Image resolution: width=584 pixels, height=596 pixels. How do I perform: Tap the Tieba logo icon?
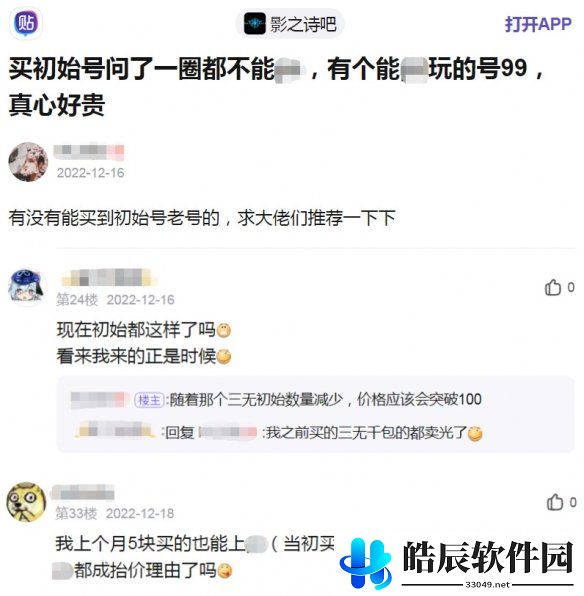[x=26, y=24]
